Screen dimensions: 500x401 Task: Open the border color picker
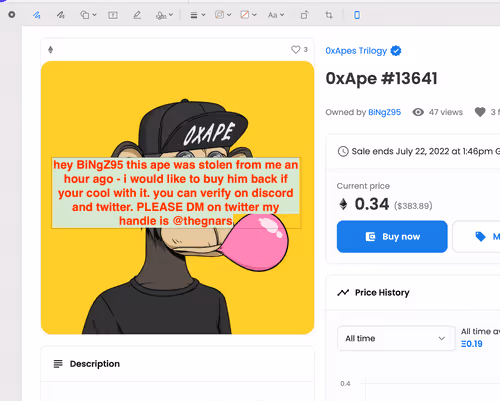point(223,15)
